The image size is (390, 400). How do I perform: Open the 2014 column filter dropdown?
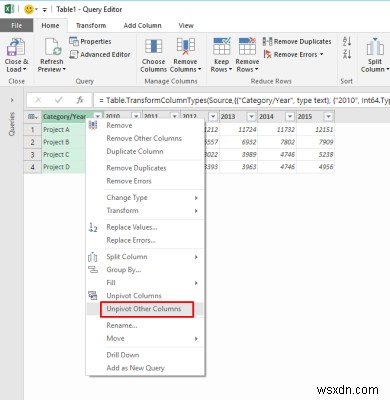[290, 116]
